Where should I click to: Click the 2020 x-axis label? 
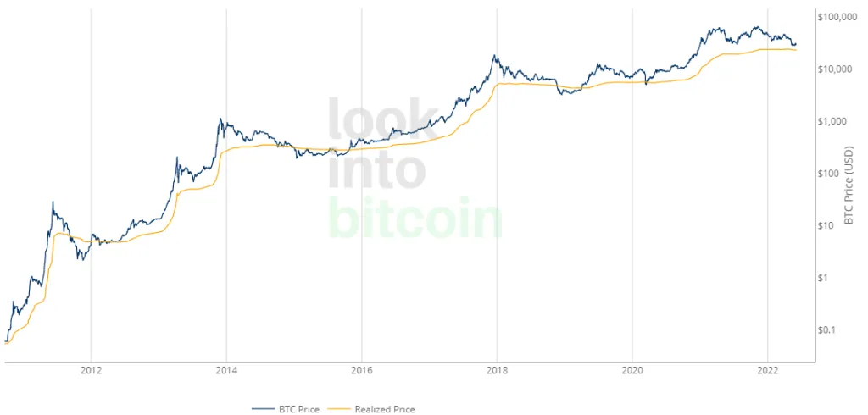point(632,371)
